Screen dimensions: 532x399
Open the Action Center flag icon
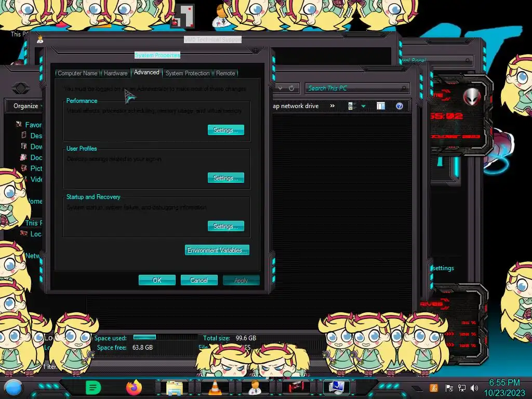click(449, 388)
